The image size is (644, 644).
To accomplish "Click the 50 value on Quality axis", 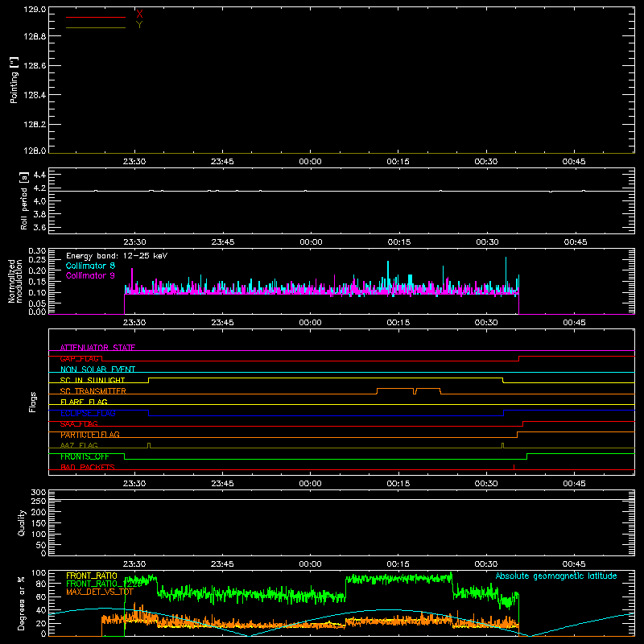I will point(42,545).
